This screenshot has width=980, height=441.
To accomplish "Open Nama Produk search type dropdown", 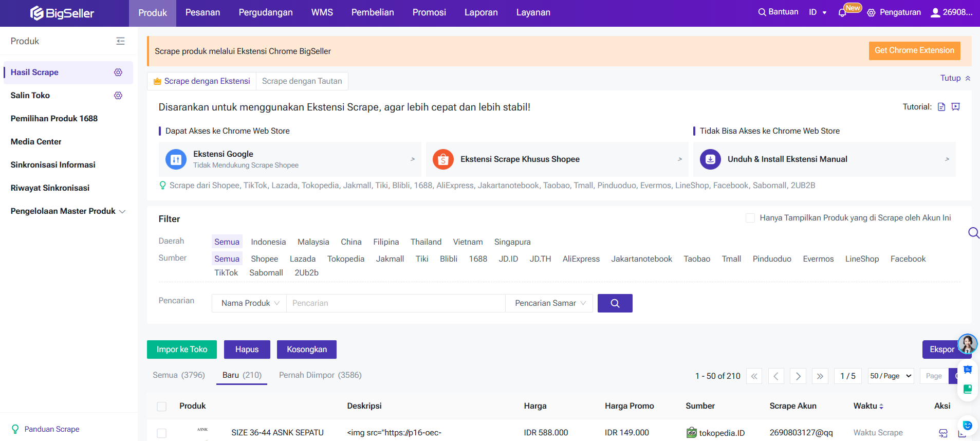I will point(249,303).
